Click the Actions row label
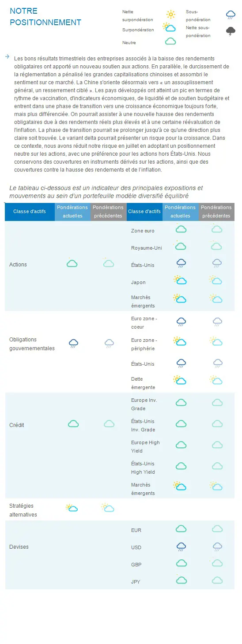The width and height of the screenshot is (242, 644). [18, 265]
